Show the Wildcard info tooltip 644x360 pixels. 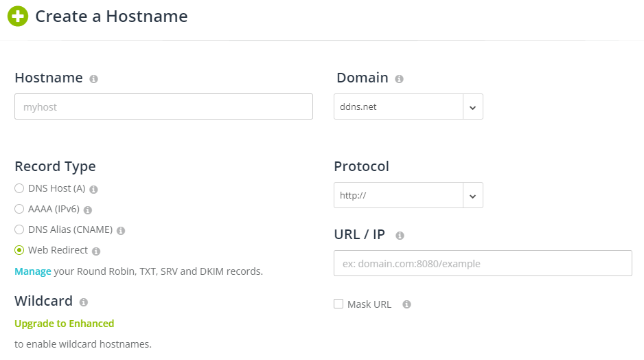click(84, 302)
